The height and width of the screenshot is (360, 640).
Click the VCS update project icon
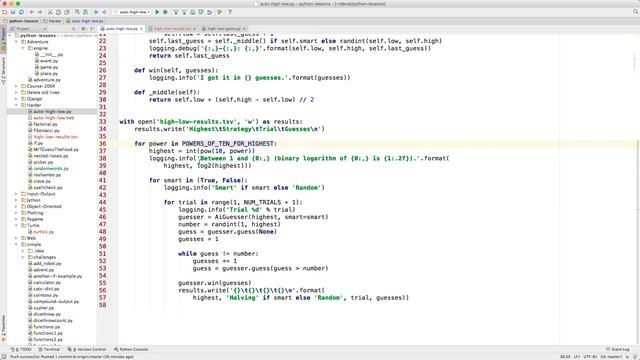click(176, 12)
